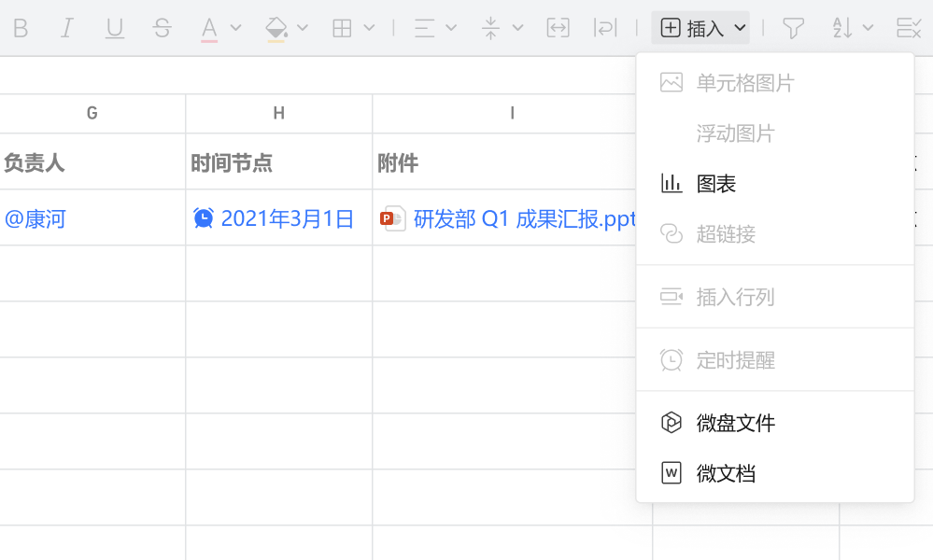Click the merge cells icon

pyautogui.click(x=558, y=28)
